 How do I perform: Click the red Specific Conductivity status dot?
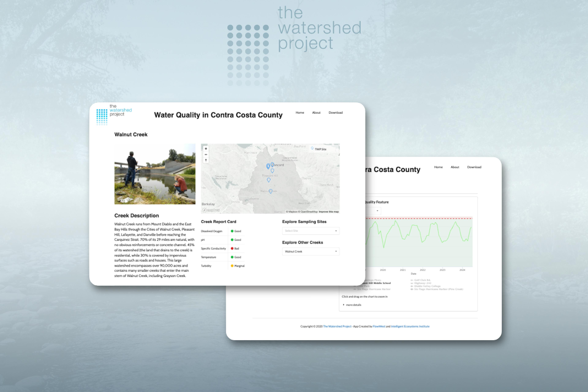pyautogui.click(x=232, y=248)
